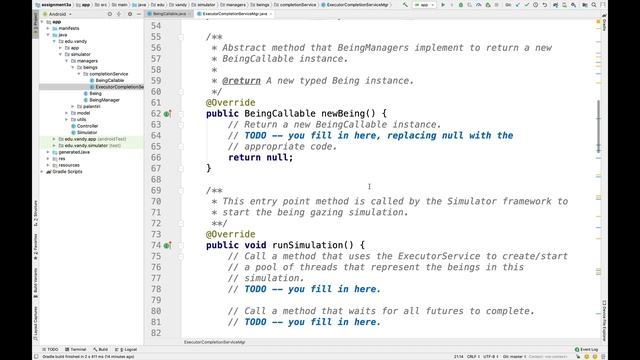Collapse the managers package node

click(67, 61)
